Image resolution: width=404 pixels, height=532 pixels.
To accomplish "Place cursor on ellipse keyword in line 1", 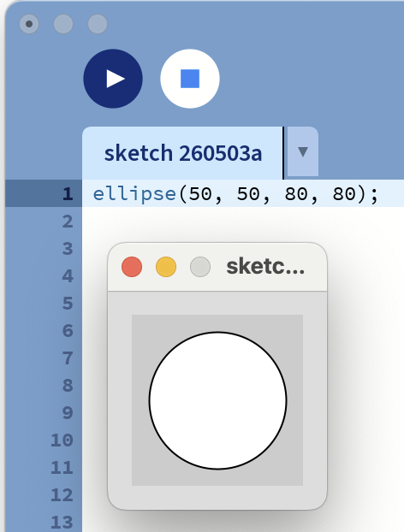I will click(134, 194).
